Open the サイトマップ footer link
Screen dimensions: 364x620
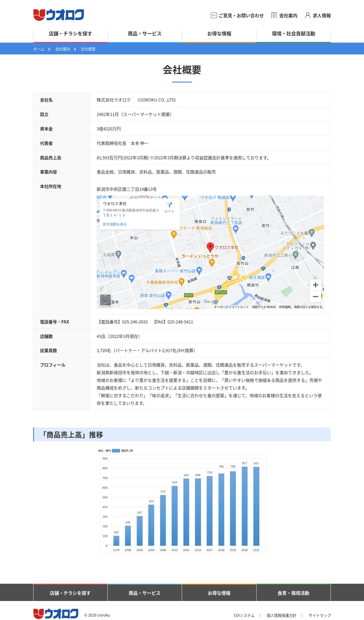point(320,615)
